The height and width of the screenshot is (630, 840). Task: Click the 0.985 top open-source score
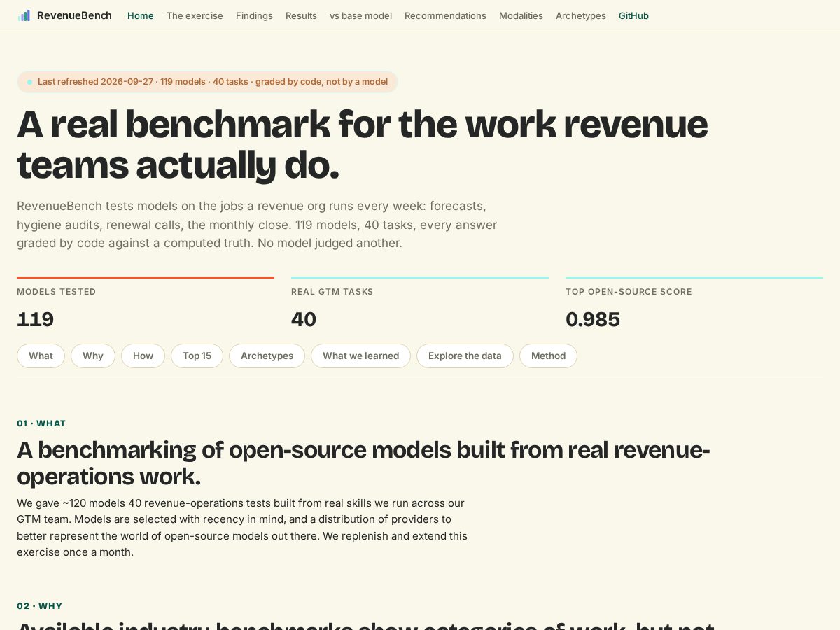(x=593, y=320)
